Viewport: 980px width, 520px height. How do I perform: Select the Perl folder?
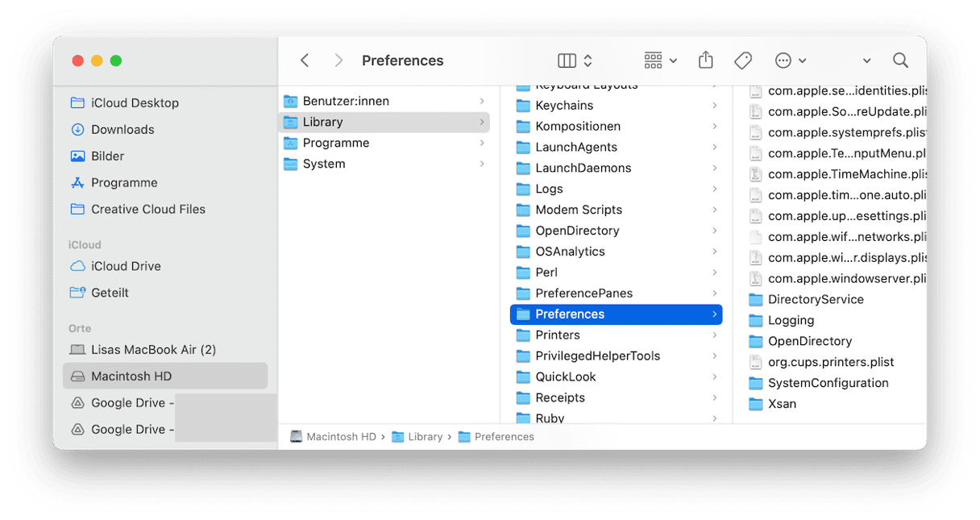[617, 272]
